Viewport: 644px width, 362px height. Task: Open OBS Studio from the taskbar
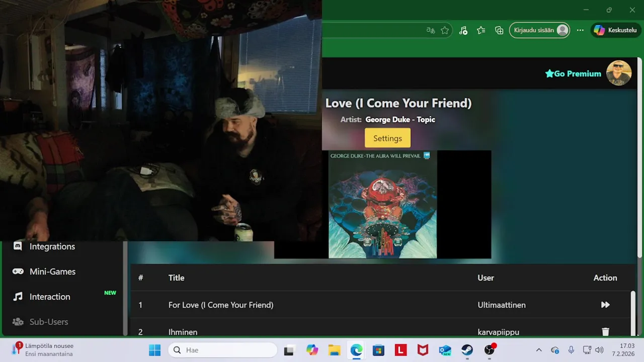[490, 350]
